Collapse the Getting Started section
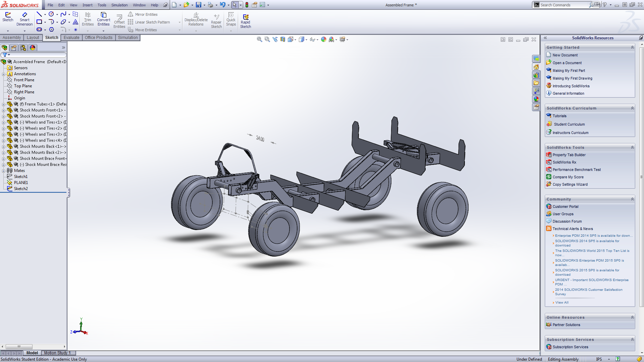644x362 pixels. coord(632,47)
